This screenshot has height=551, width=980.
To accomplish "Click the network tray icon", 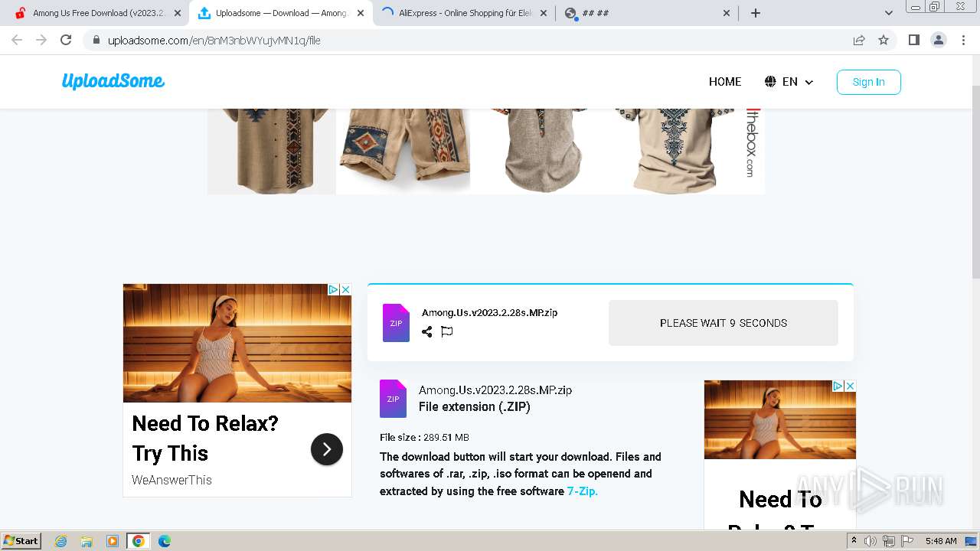I will 889,541.
